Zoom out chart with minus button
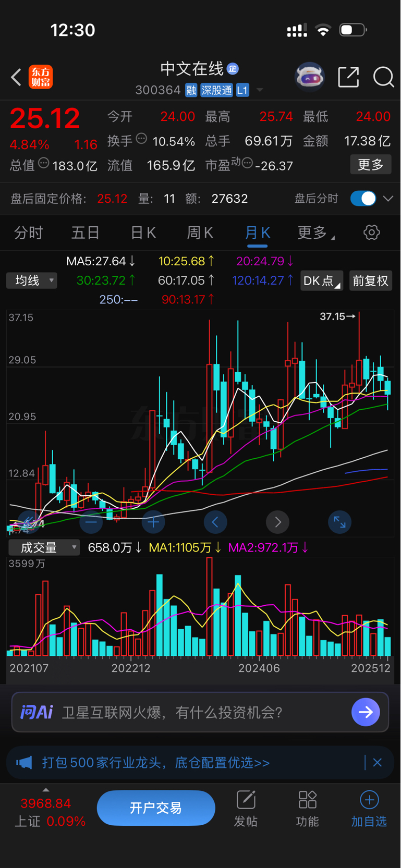The height and width of the screenshot is (868, 401). [x=91, y=522]
